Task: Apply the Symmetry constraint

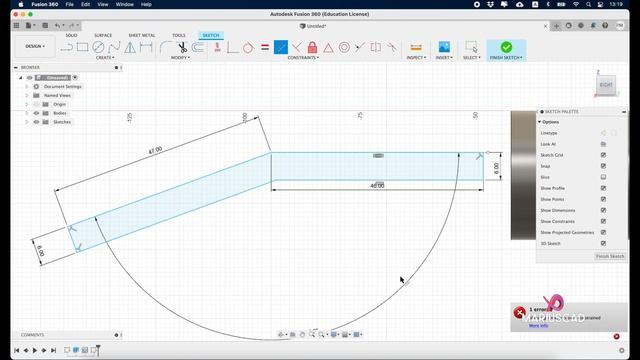Action: (x=376, y=47)
